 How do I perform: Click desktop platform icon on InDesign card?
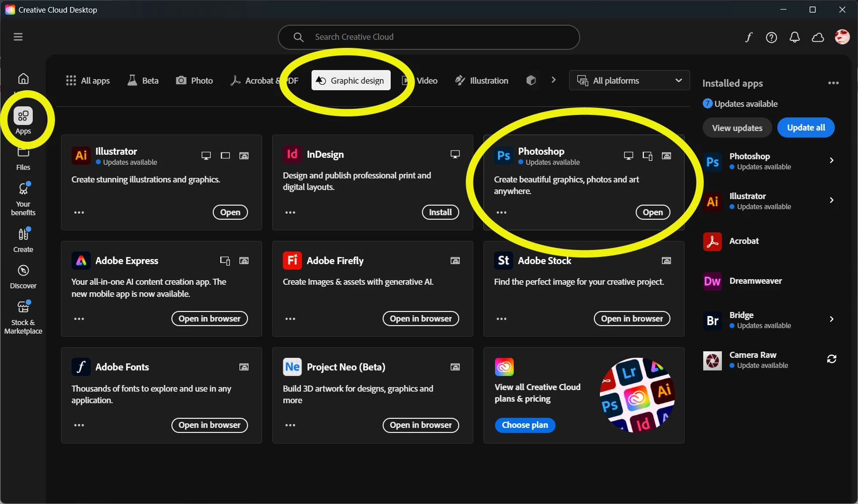[x=455, y=154]
